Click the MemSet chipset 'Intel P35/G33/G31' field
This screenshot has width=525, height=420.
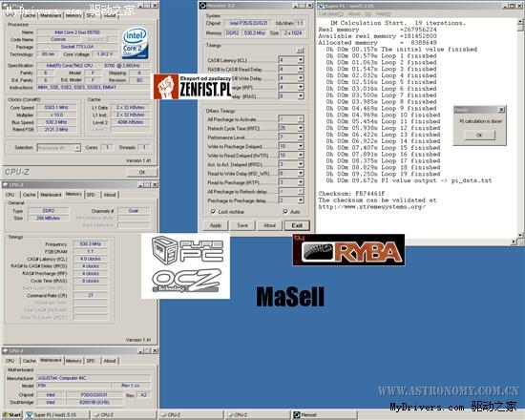(248, 23)
